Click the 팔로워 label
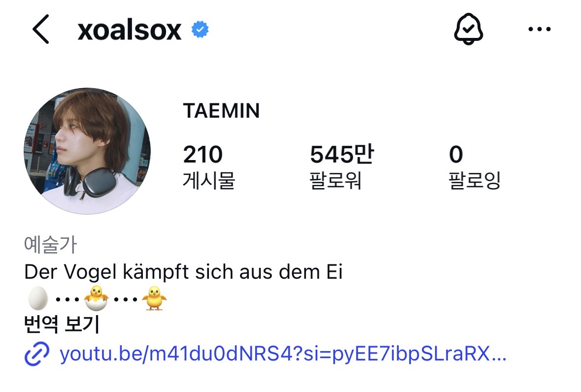Screen dimensions: 581x392 pyautogui.click(x=335, y=181)
